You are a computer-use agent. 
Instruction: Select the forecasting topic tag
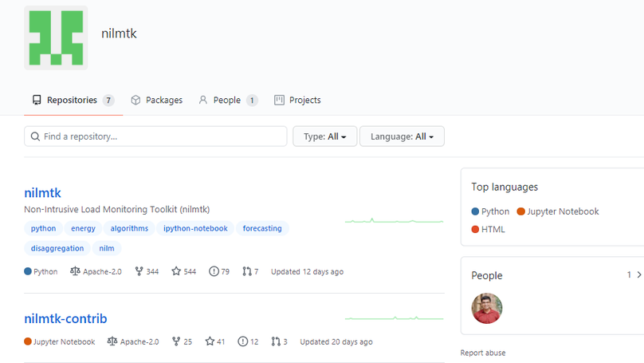[262, 229]
